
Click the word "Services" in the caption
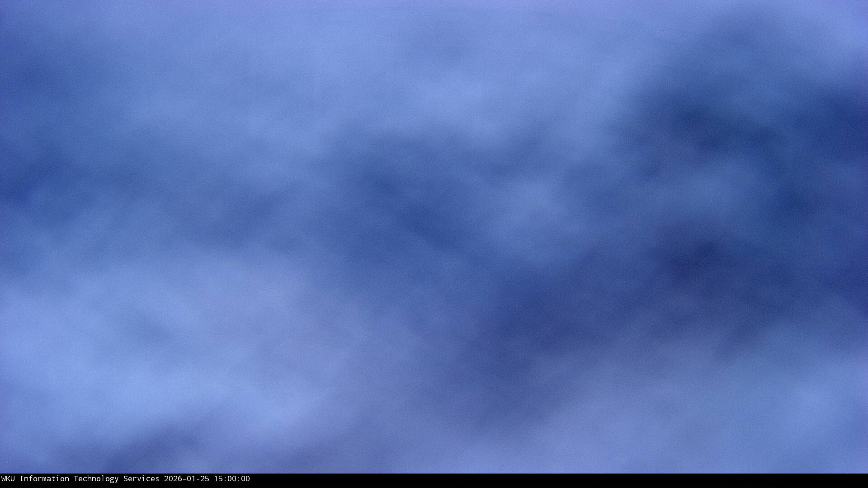click(141, 479)
